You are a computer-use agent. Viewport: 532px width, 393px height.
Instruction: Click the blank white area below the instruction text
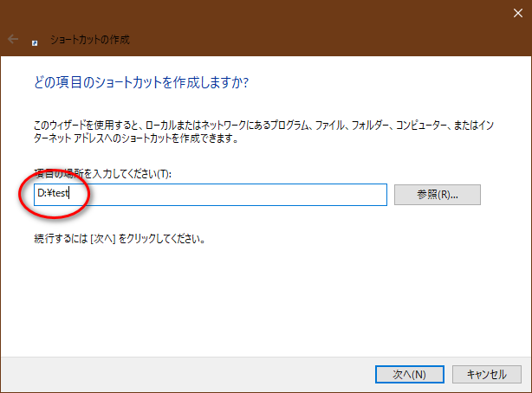pyautogui.click(x=260, y=294)
